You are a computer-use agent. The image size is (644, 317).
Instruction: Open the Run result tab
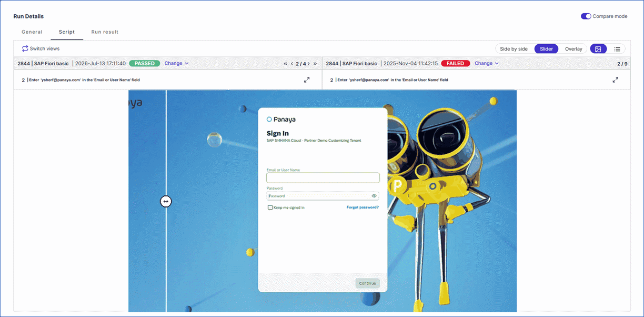coord(105,32)
